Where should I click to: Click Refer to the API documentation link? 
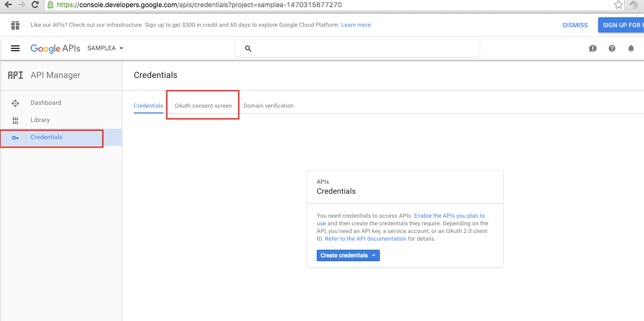(365, 238)
